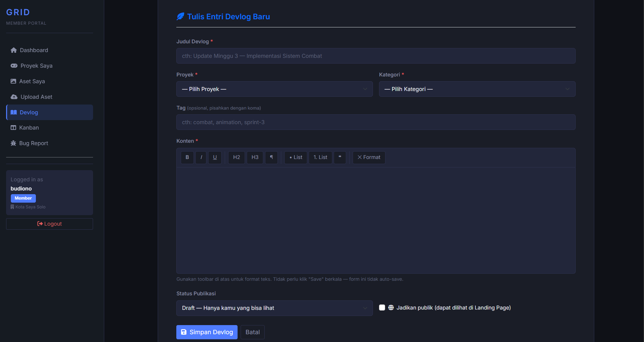Click the MEMBER PORTAL subtitle
This screenshot has height=342, width=644.
click(x=26, y=23)
